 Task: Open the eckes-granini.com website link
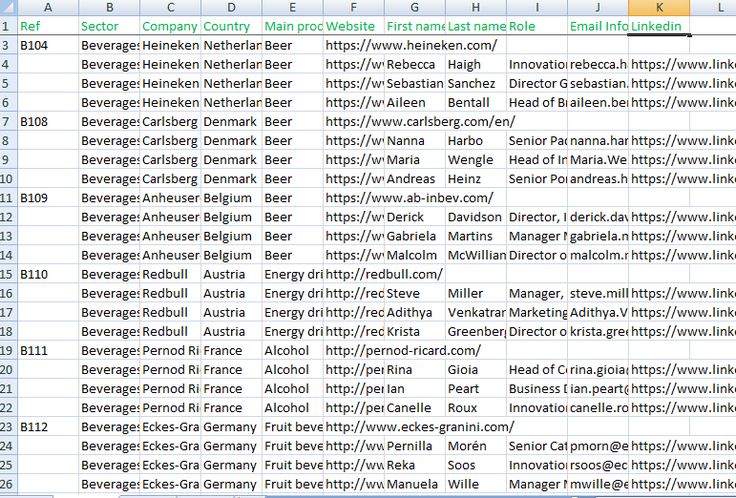tap(419, 426)
